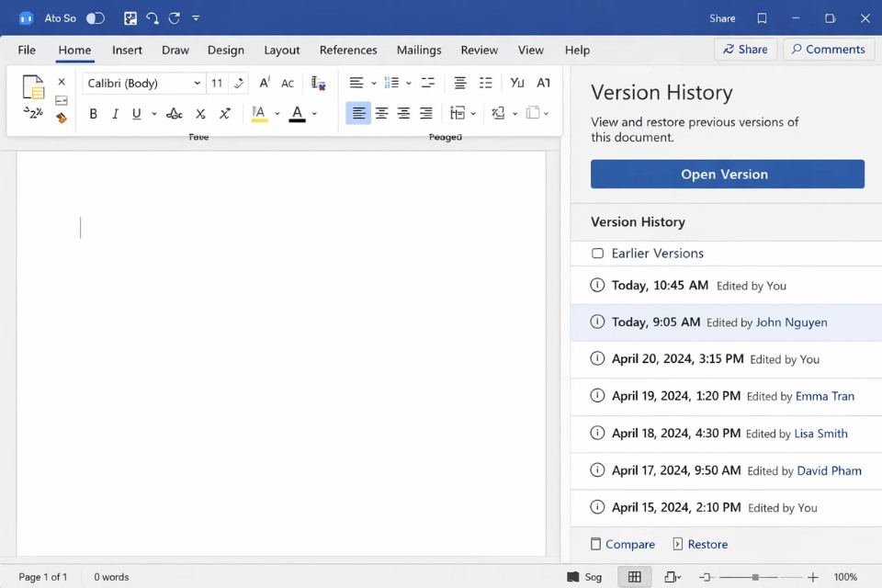Toggle Bold formatting
The width and height of the screenshot is (882, 588).
click(x=93, y=113)
